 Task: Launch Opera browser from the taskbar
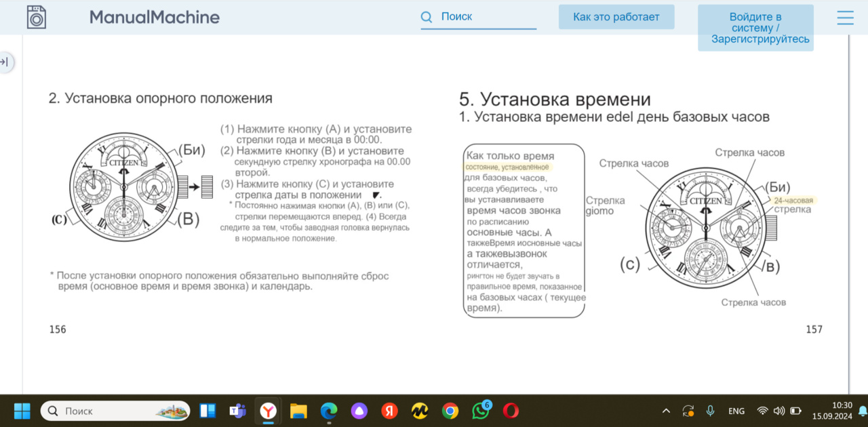[511, 411]
